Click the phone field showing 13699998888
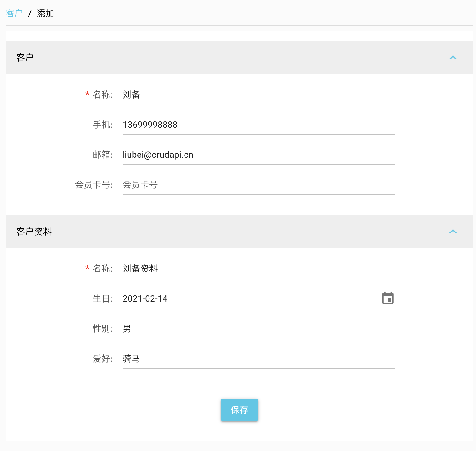Screen dimensions: 476x463 (258, 125)
